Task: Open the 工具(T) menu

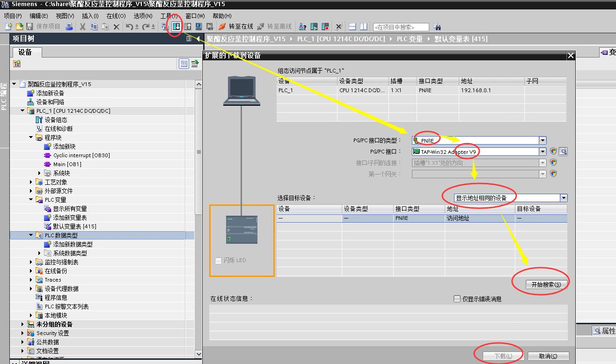Action: pyautogui.click(x=170, y=15)
